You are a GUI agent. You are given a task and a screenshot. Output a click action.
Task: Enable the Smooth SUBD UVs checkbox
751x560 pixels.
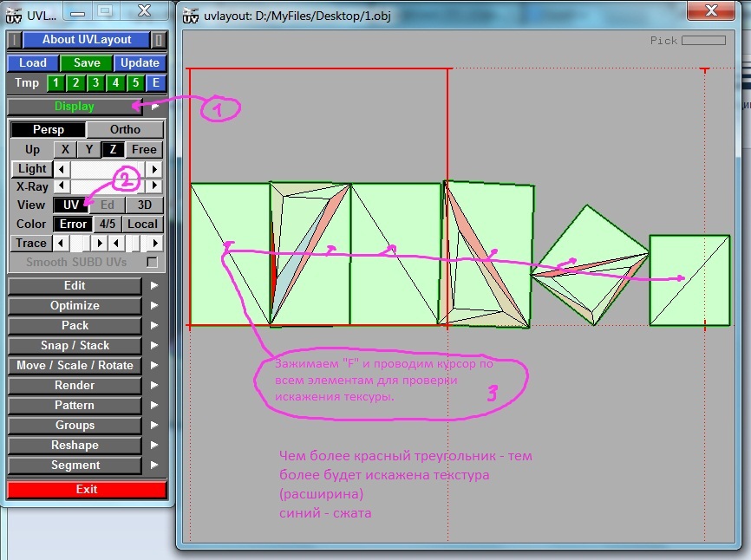tap(153, 262)
